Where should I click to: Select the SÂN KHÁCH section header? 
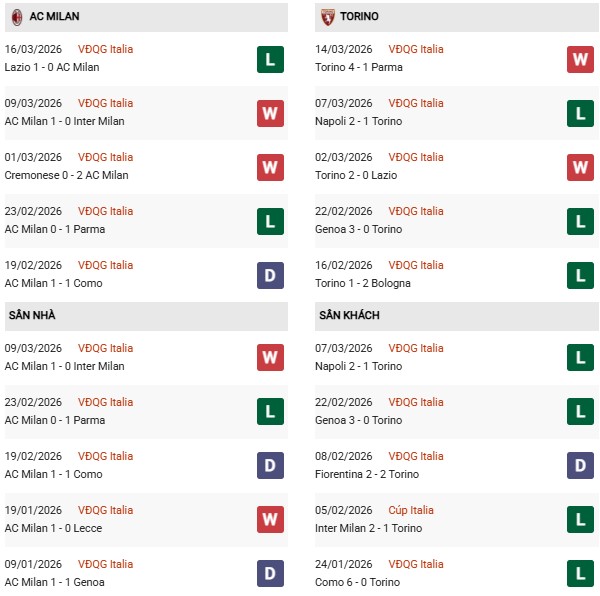click(349, 315)
